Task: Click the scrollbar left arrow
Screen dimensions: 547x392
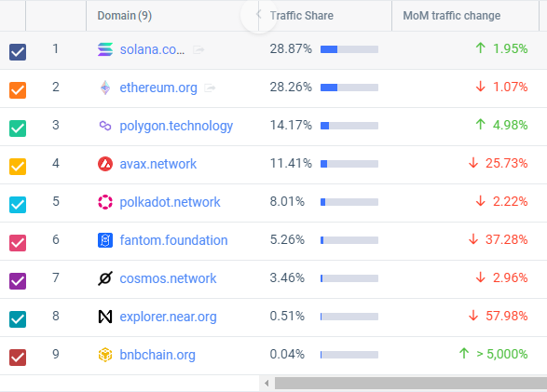Action: click(x=267, y=384)
